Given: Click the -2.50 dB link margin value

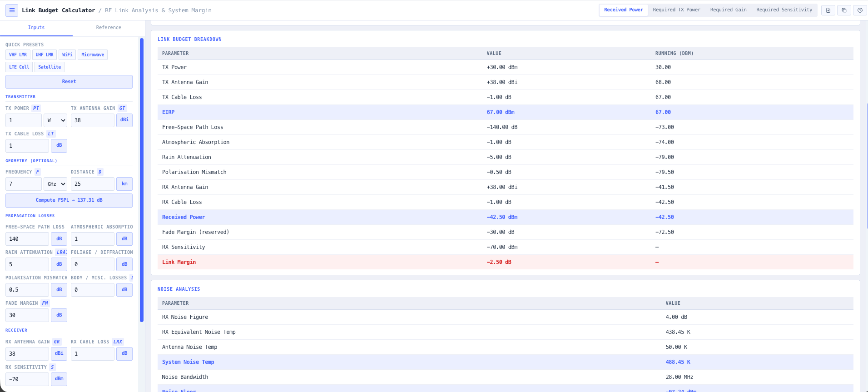Looking at the screenshot, I should [x=499, y=262].
